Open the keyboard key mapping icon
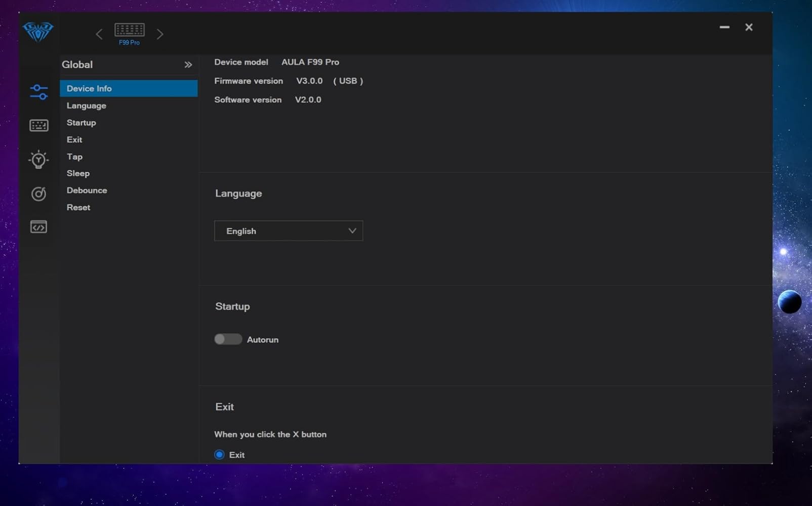The height and width of the screenshot is (506, 812). pyautogui.click(x=38, y=125)
